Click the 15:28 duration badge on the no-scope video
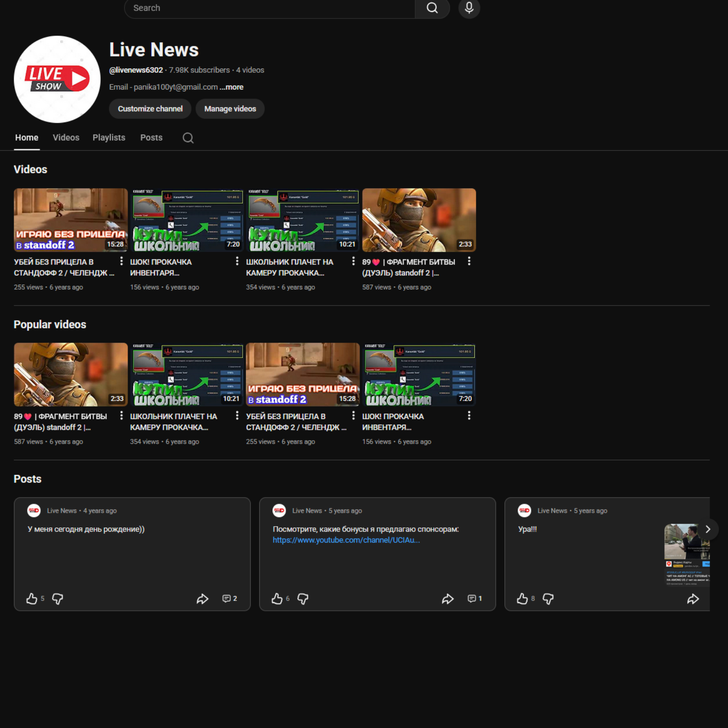The height and width of the screenshot is (728, 728). pyautogui.click(x=115, y=244)
